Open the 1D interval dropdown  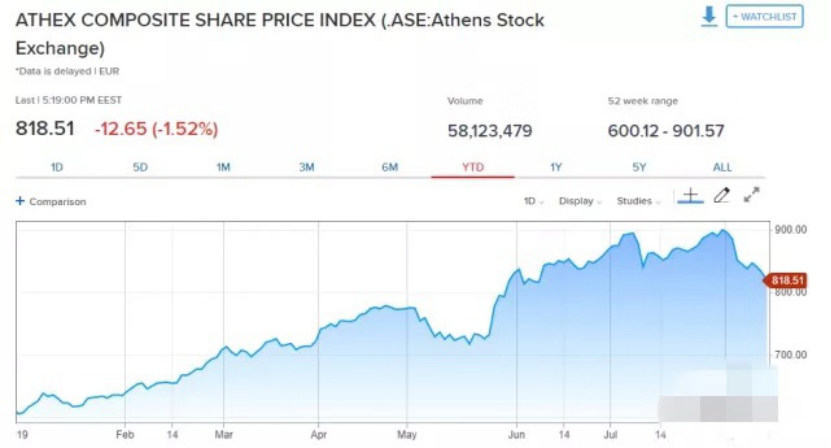tap(533, 201)
